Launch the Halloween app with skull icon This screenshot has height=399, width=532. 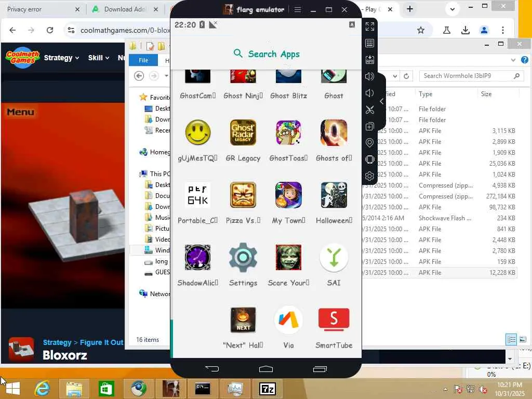(x=334, y=195)
